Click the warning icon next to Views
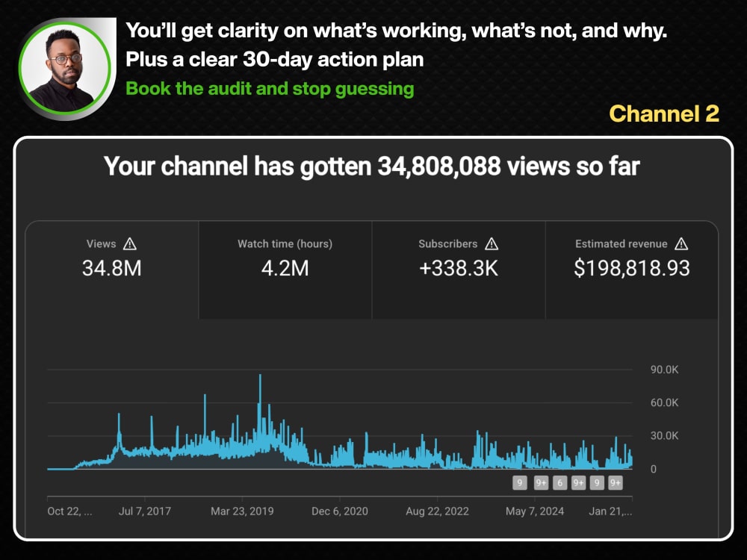This screenshot has width=747, height=560. pyautogui.click(x=129, y=244)
